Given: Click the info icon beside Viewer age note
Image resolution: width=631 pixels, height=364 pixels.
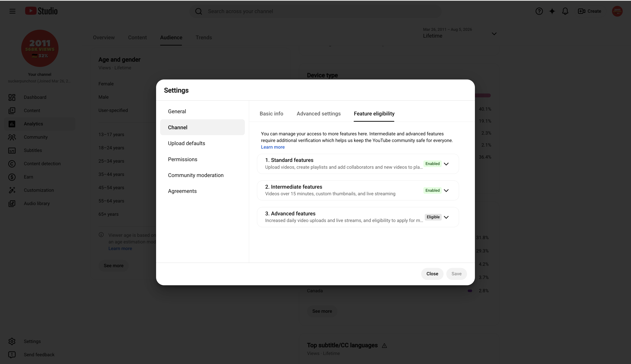Looking at the screenshot, I should (101, 235).
